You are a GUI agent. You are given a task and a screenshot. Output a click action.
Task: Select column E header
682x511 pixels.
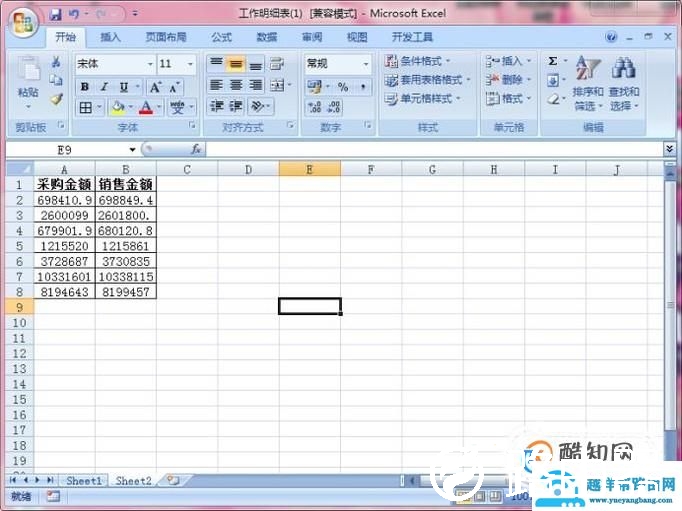pos(310,169)
